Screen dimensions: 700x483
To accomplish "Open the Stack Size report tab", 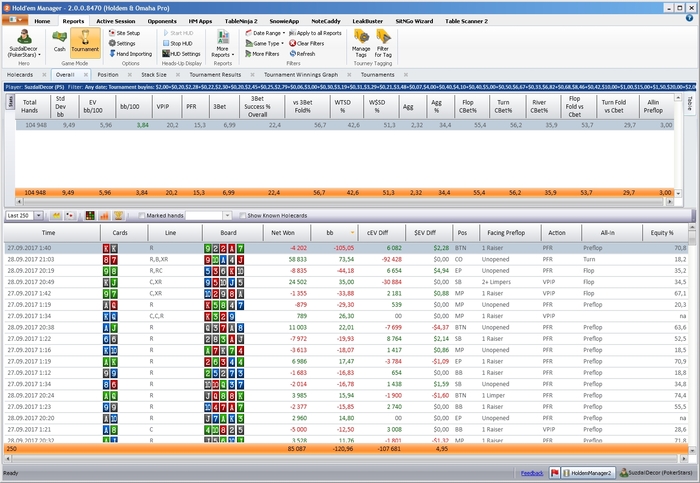I will click(x=154, y=75).
